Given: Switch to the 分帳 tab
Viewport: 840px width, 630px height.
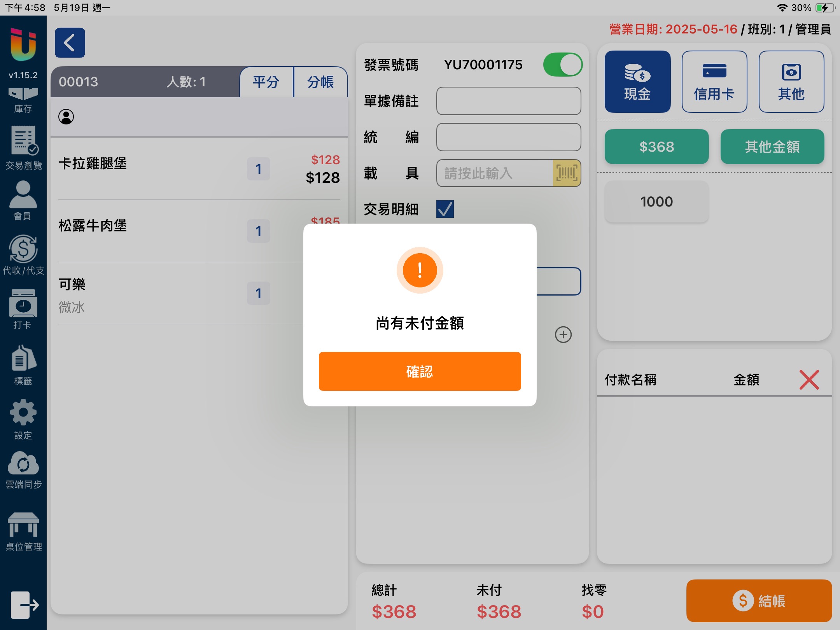Looking at the screenshot, I should 320,82.
